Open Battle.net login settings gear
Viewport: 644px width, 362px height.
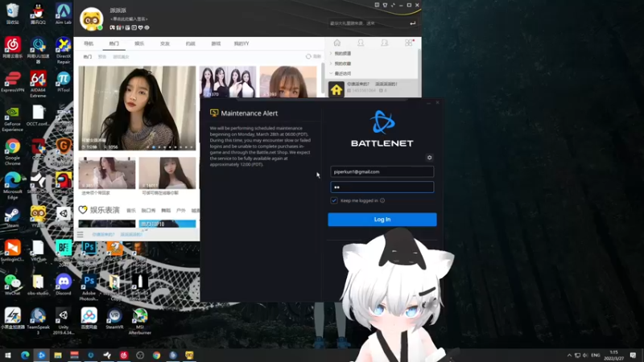click(429, 158)
